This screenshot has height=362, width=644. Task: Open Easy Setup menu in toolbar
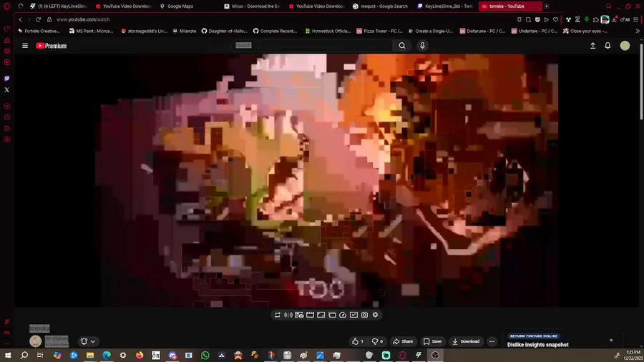coord(636,19)
